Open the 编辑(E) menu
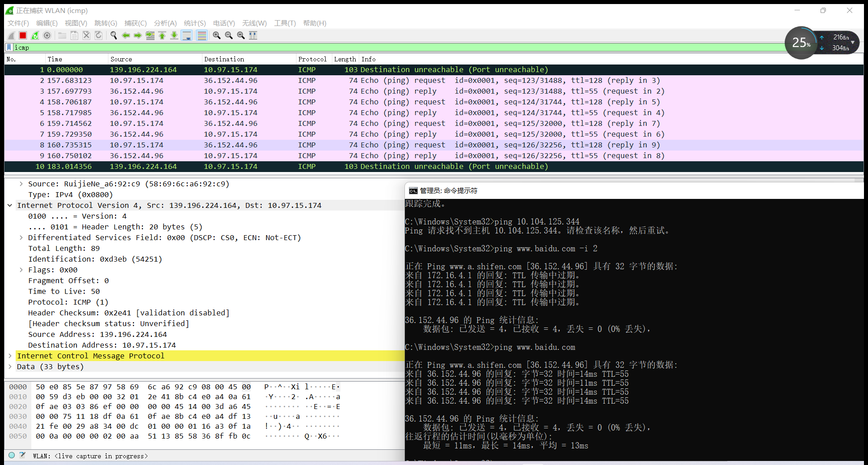 pos(47,23)
